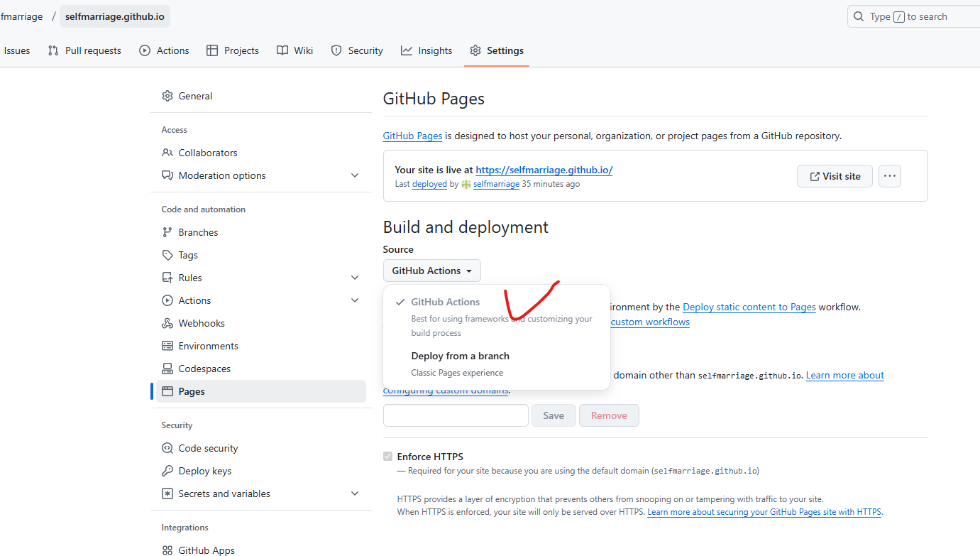Click the deployed link
The width and height of the screenshot is (980, 556).
coord(429,184)
